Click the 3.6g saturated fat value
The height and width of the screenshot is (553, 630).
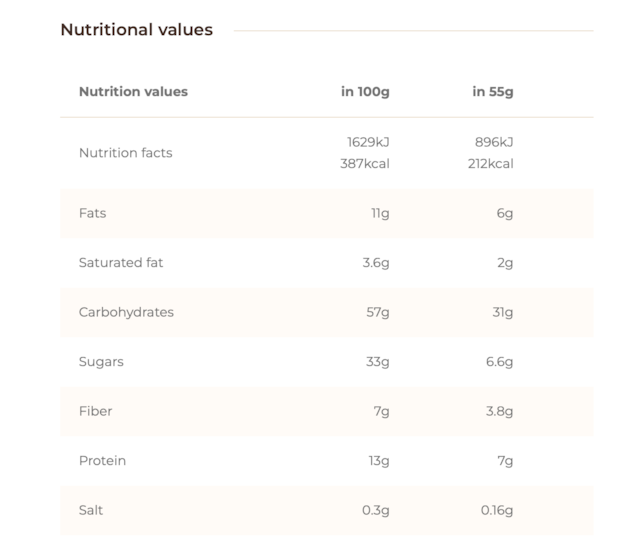pos(376,263)
